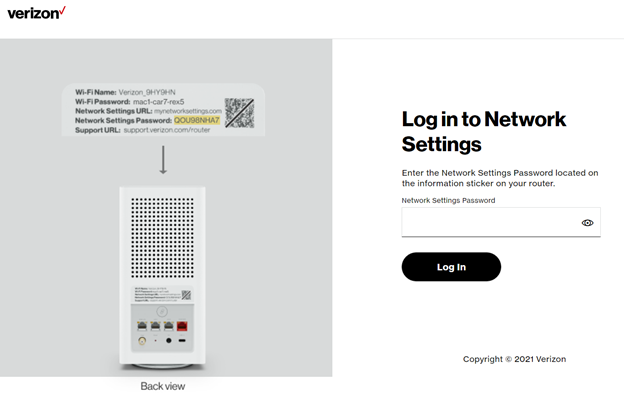This screenshot has width=624, height=404.
Task: Click the Copyright 2021 Verizon text
Action: 514,359
